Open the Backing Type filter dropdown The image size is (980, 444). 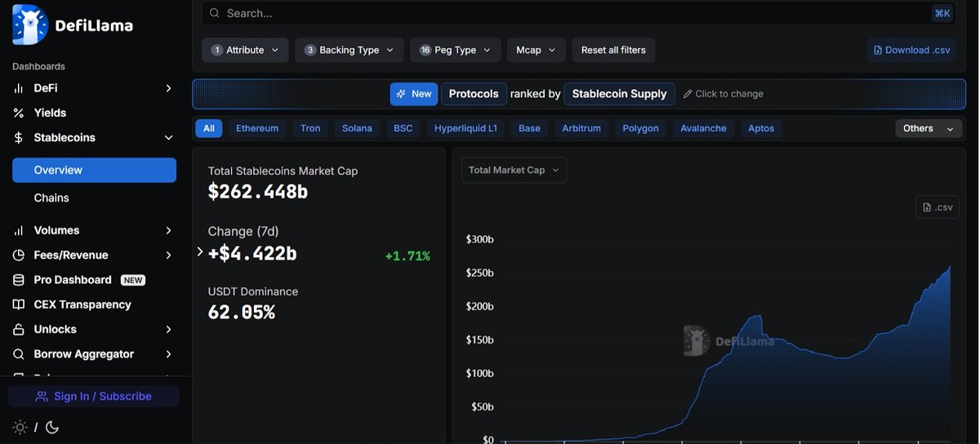pos(350,50)
